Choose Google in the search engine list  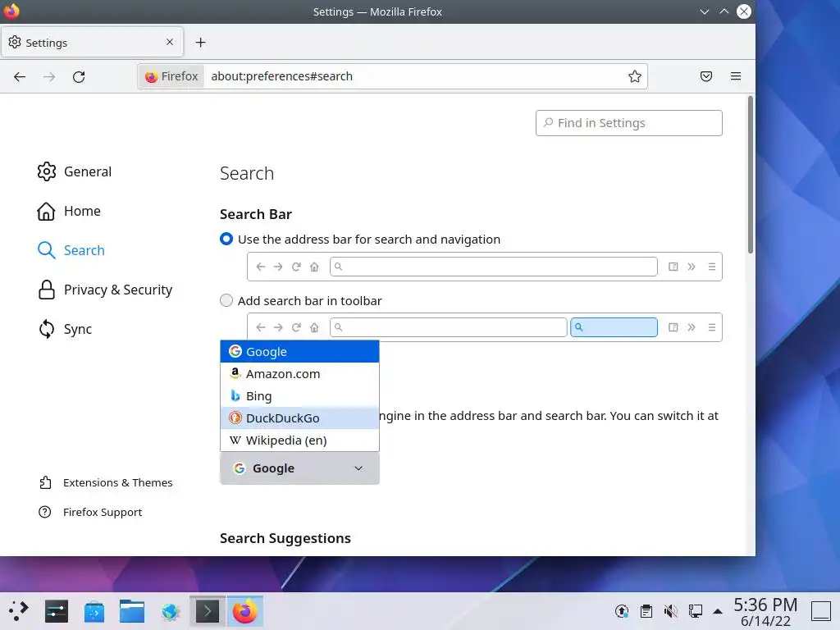coord(299,351)
